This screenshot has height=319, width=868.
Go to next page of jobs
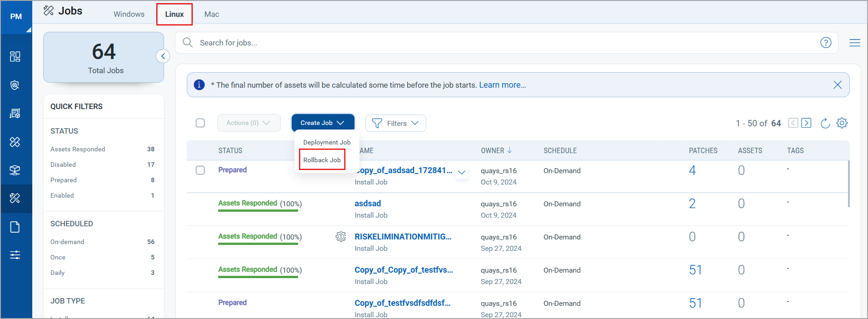[806, 123]
